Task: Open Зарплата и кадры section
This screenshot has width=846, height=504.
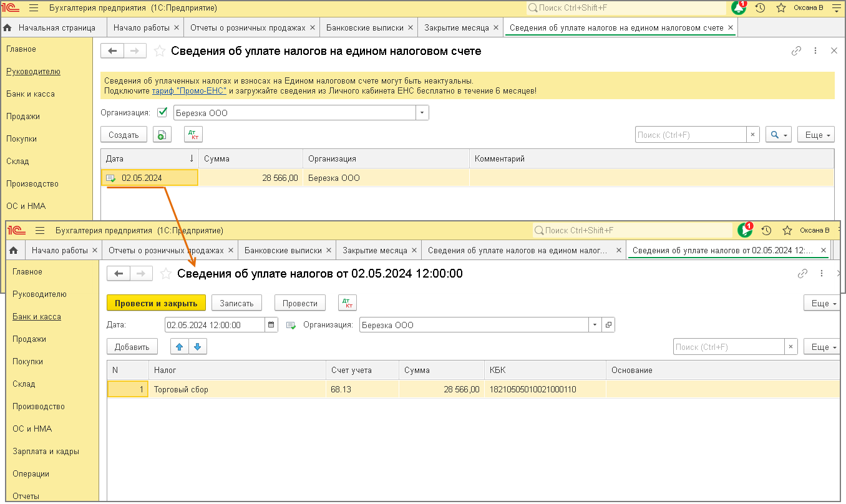Action: click(46, 452)
